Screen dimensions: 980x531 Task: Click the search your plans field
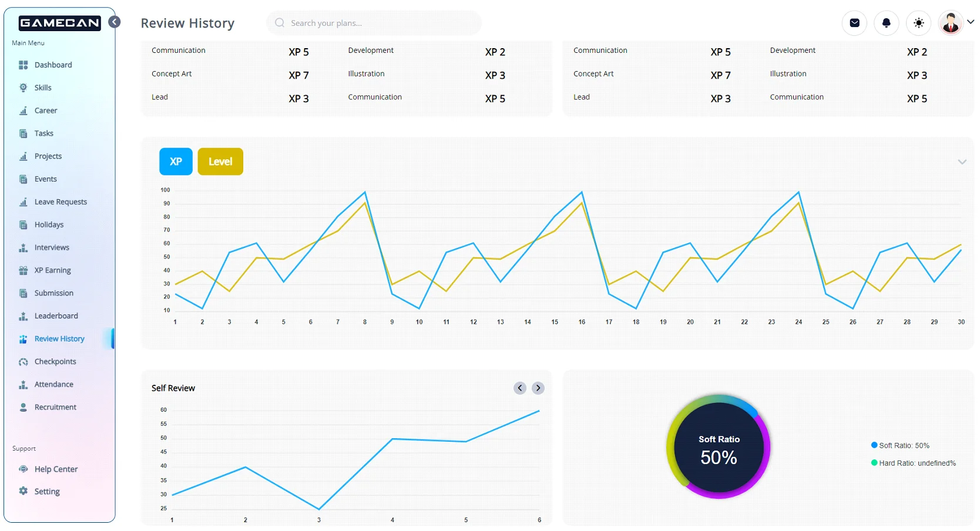pos(374,23)
